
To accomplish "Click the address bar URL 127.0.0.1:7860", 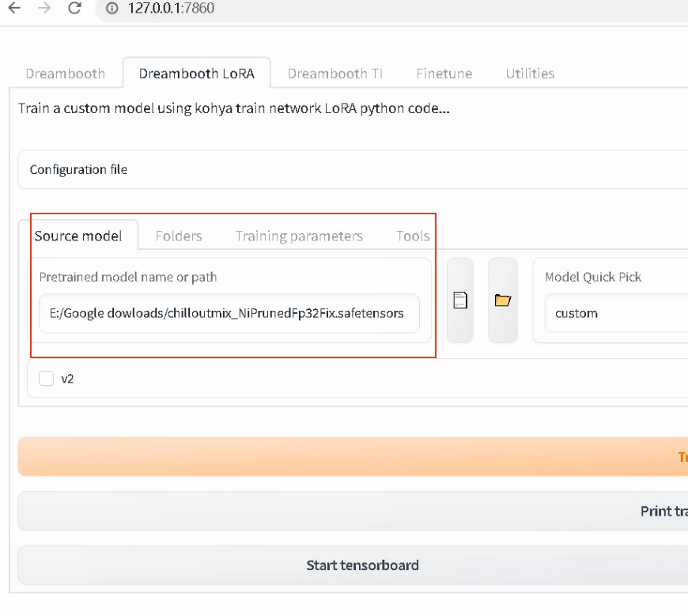I will (x=171, y=8).
